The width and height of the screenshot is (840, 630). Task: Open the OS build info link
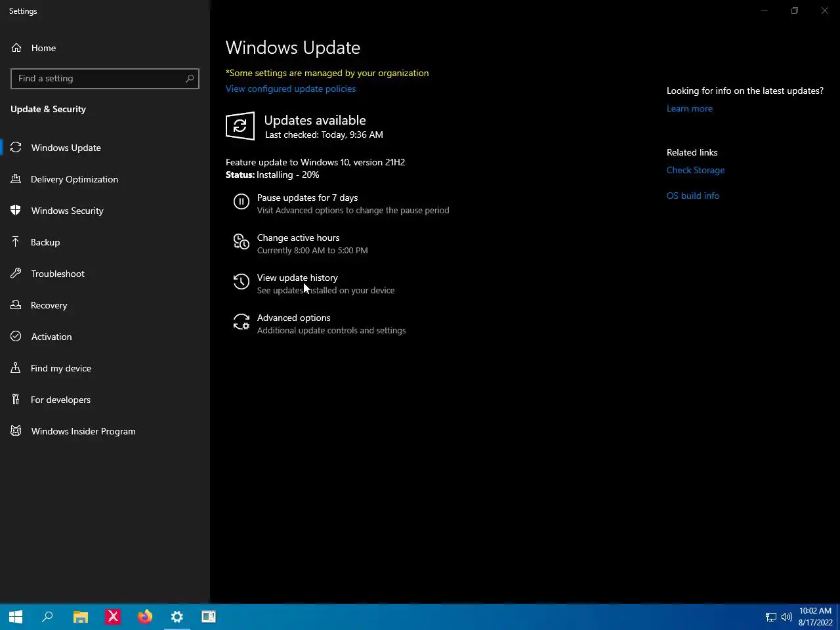(x=693, y=196)
